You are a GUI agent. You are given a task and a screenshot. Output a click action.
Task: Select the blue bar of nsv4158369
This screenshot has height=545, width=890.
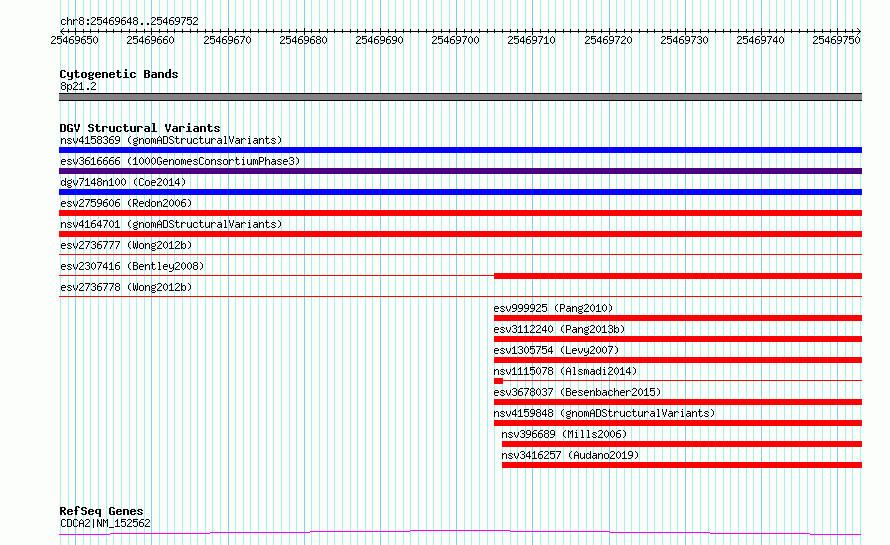(x=460, y=150)
